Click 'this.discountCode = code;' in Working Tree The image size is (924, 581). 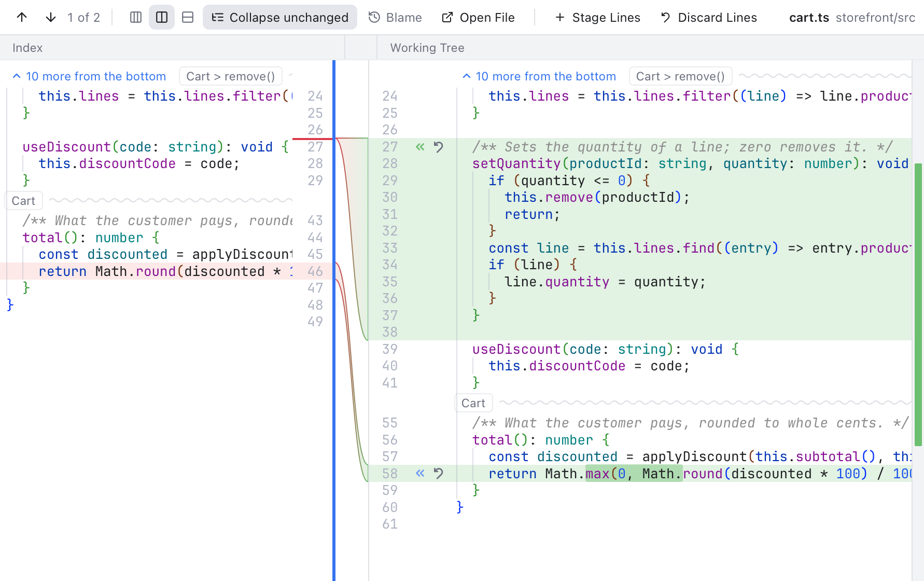(589, 366)
